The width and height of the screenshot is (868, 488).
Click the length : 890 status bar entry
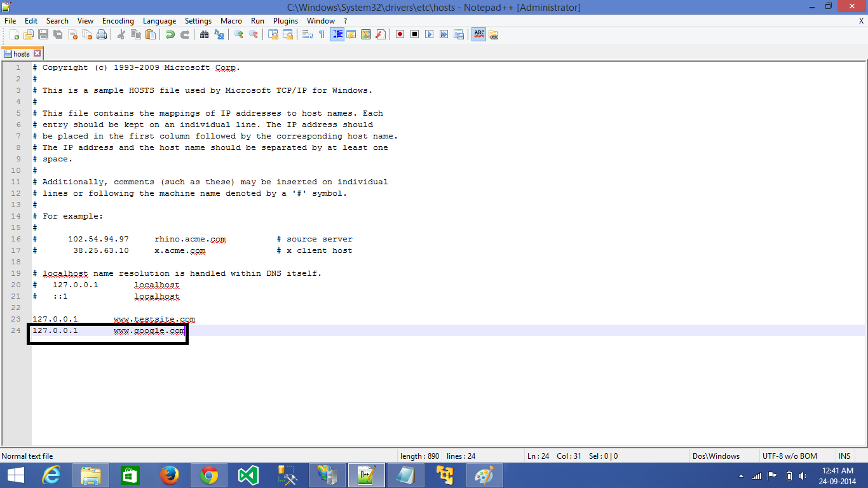tap(420, 456)
